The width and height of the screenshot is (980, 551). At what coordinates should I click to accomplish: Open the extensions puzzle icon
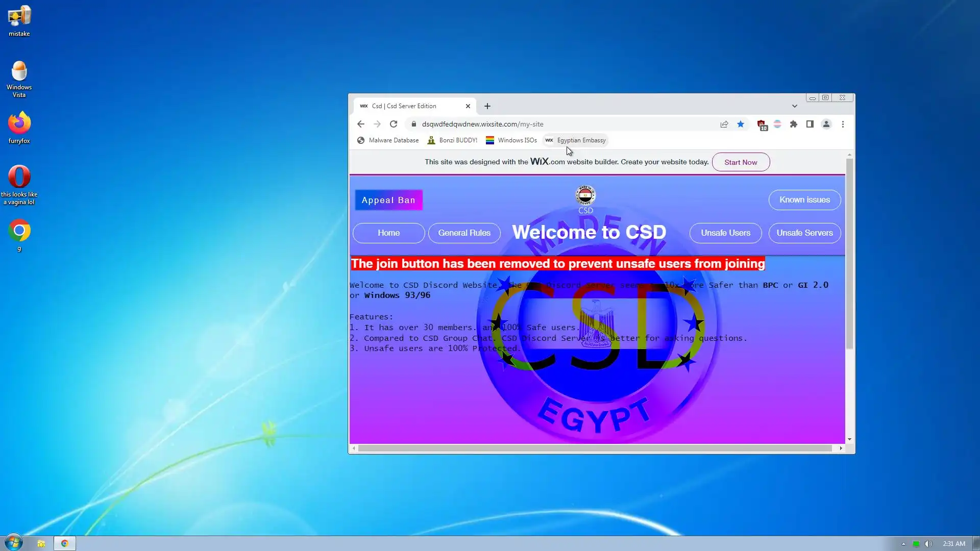[793, 124]
